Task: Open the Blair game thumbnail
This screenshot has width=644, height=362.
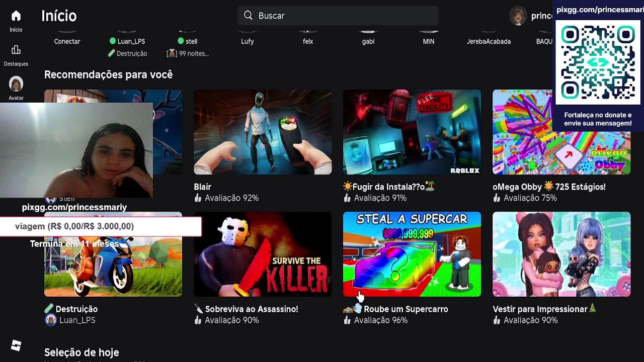Action: point(263,132)
